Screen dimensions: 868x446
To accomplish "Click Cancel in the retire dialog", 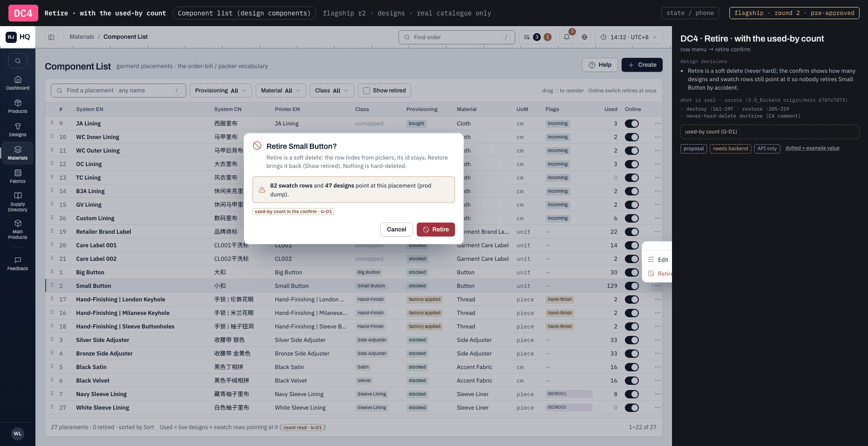I will 397,230.
